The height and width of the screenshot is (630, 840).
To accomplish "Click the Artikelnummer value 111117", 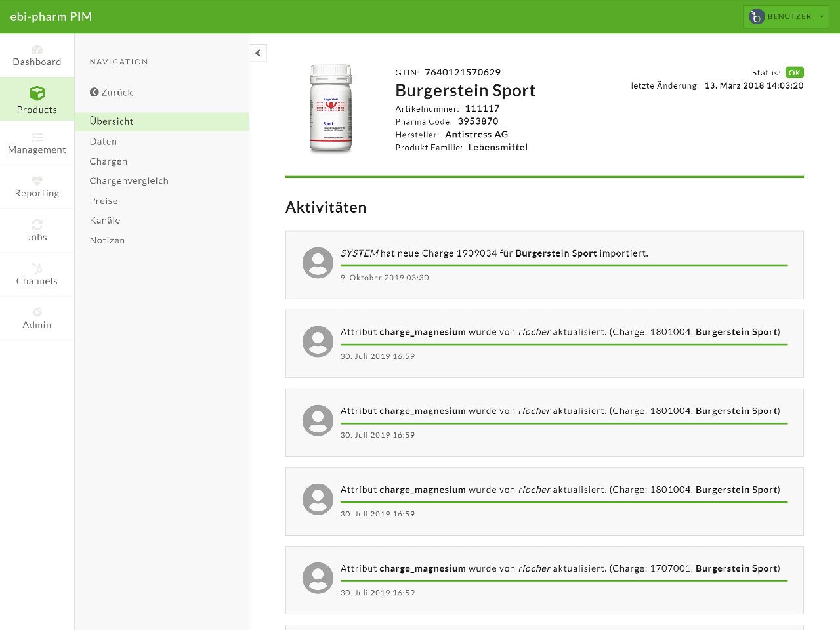I will click(x=482, y=109).
